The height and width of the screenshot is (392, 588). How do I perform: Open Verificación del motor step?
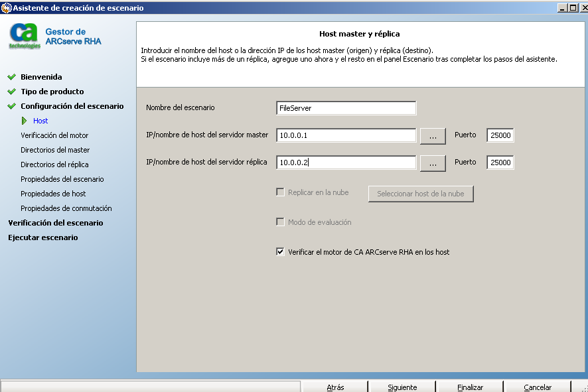54,135
